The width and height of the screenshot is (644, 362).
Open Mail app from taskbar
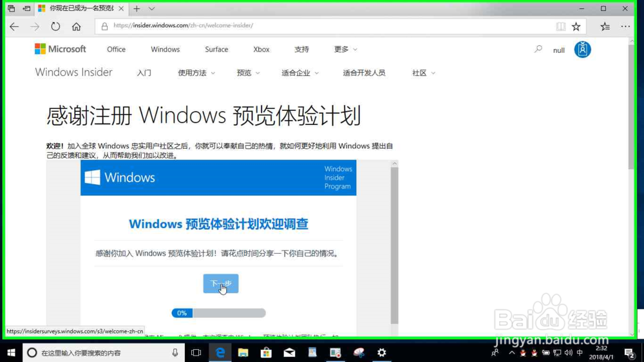tap(289, 352)
